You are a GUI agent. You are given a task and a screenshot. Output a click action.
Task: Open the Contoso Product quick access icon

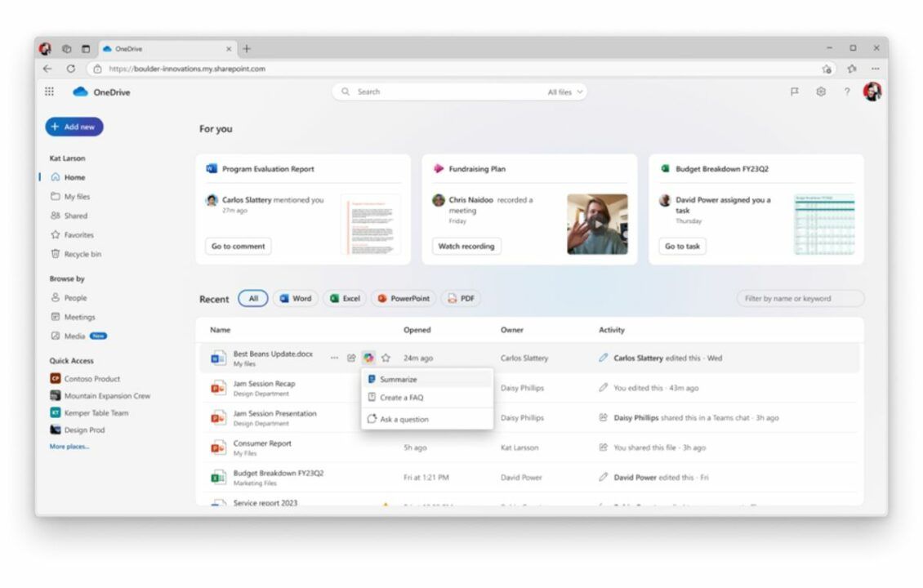pyautogui.click(x=56, y=379)
